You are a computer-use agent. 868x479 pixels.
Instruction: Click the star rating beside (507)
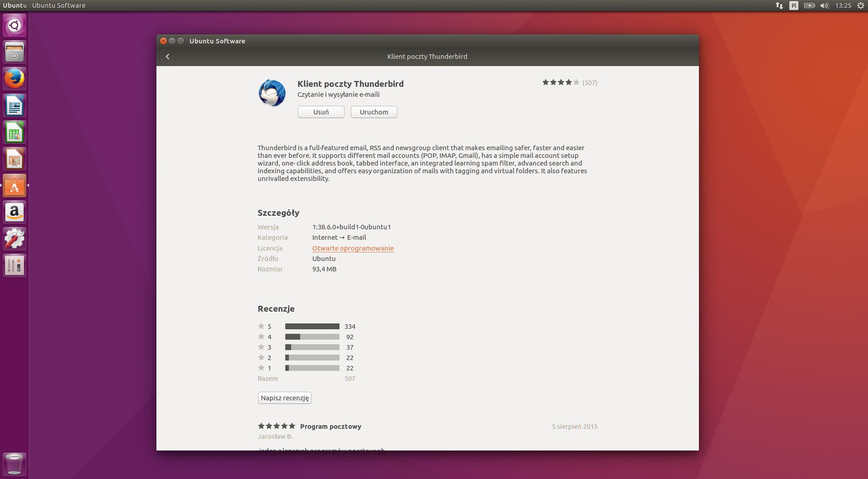coord(561,82)
